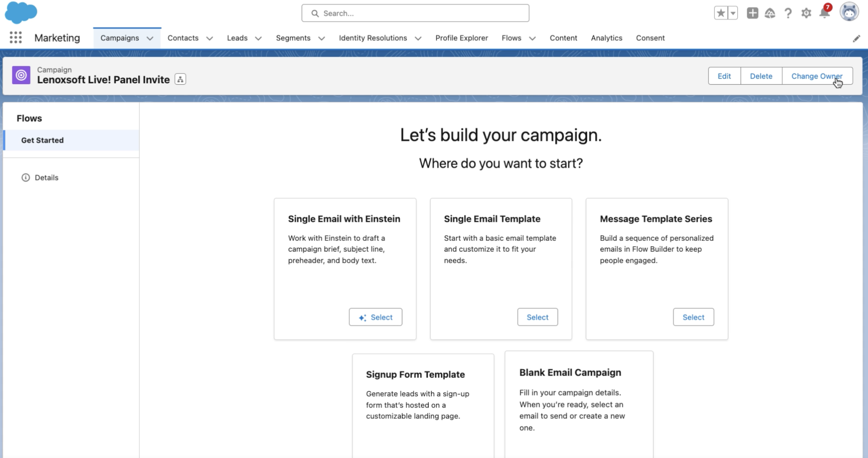Click the Change Owner button
868x458 pixels.
tap(817, 76)
